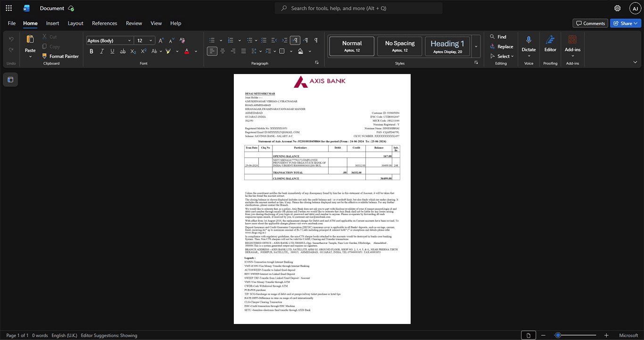This screenshot has height=340, width=644.
Task: Open the Select dropdown in Editing
Action: coord(502,56)
